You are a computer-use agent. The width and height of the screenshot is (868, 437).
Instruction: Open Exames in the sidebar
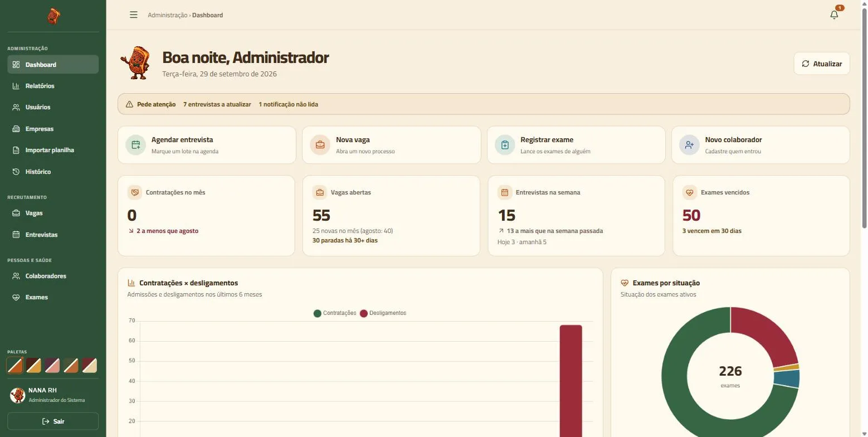click(x=53, y=297)
